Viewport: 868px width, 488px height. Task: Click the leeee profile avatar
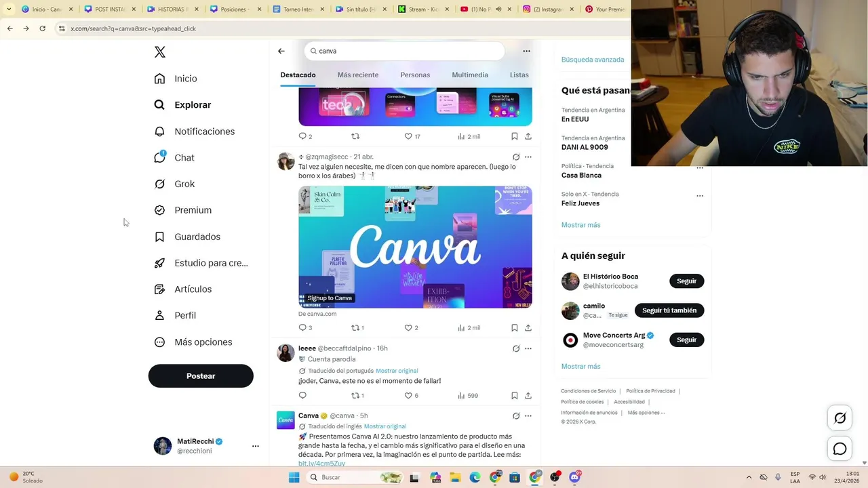[285, 352]
